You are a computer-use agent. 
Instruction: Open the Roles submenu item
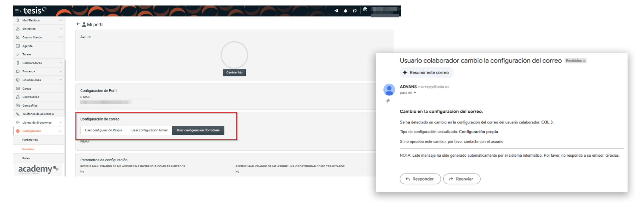coord(26,158)
